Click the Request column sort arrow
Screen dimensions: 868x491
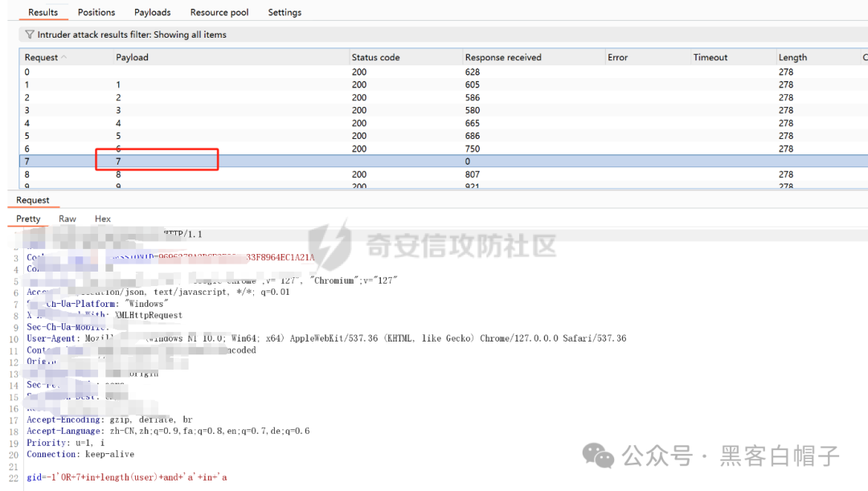pyautogui.click(x=63, y=56)
